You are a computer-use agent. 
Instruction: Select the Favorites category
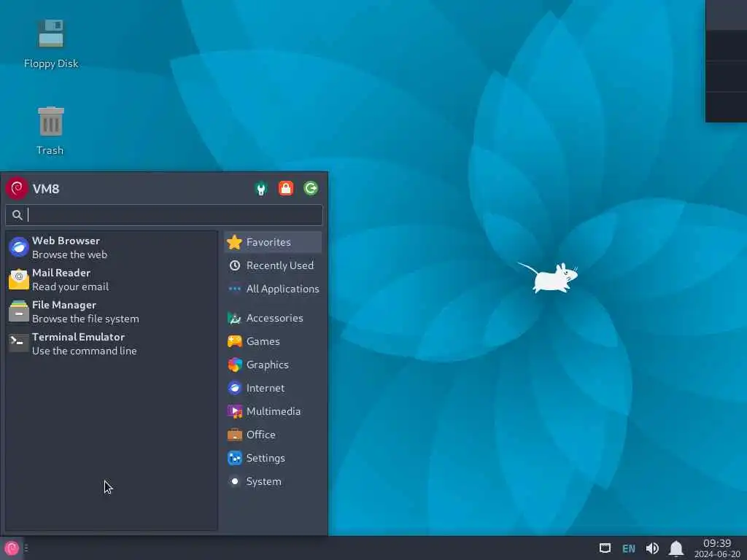(273, 242)
